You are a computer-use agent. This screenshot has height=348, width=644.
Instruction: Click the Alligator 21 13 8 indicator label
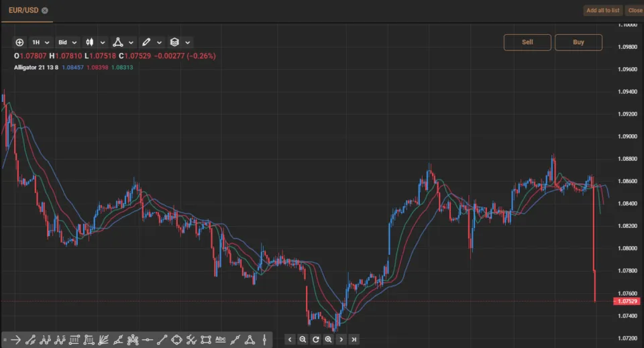click(36, 67)
